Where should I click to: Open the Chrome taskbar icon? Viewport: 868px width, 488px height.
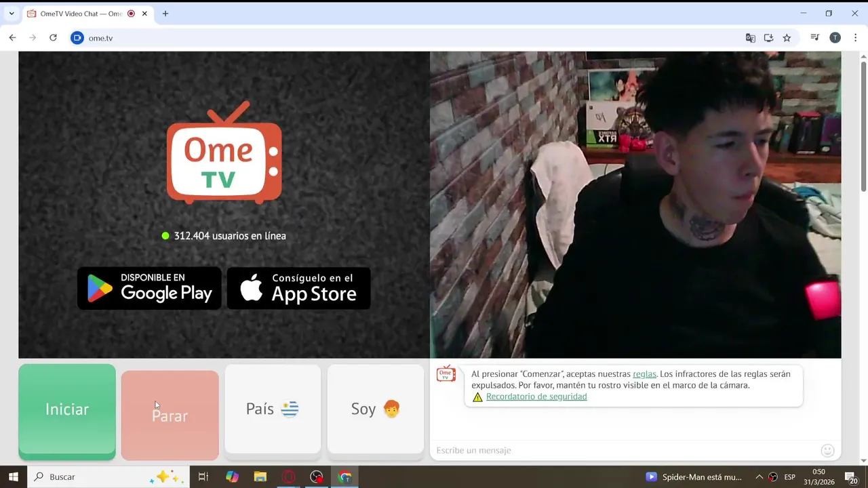tap(345, 477)
